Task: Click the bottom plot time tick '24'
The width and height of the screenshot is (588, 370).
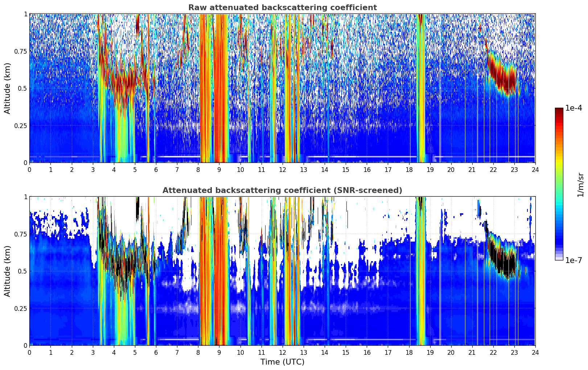Action: (x=535, y=353)
